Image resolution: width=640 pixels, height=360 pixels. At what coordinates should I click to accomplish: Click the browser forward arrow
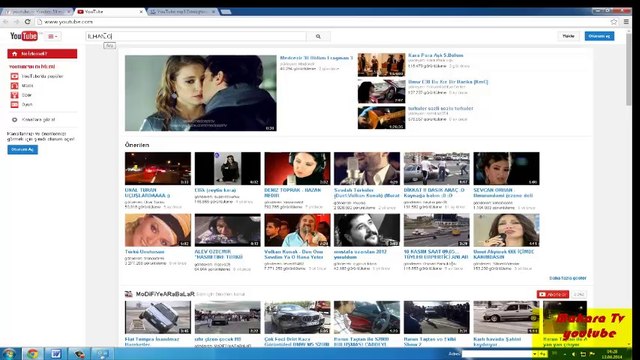click(16, 22)
